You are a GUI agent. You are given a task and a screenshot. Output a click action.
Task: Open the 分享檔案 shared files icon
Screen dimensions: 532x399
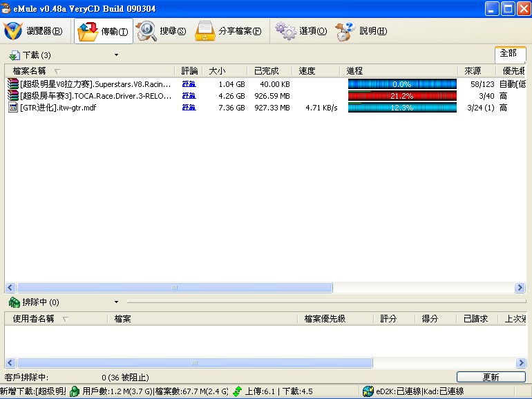coord(205,31)
